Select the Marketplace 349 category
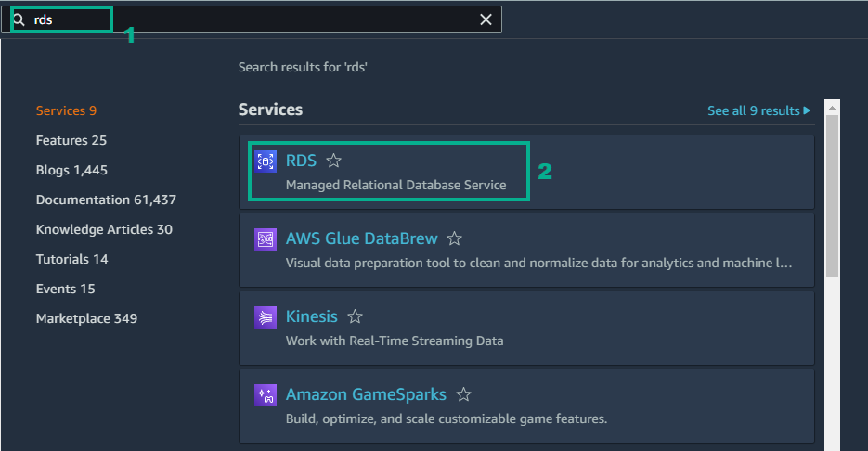This screenshot has width=868, height=451. point(87,318)
